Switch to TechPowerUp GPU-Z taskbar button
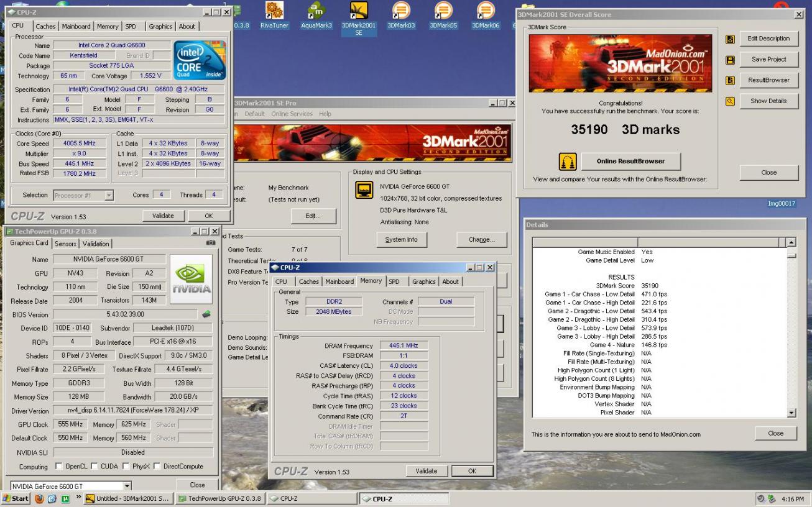The width and height of the screenshot is (812, 507). point(219,499)
